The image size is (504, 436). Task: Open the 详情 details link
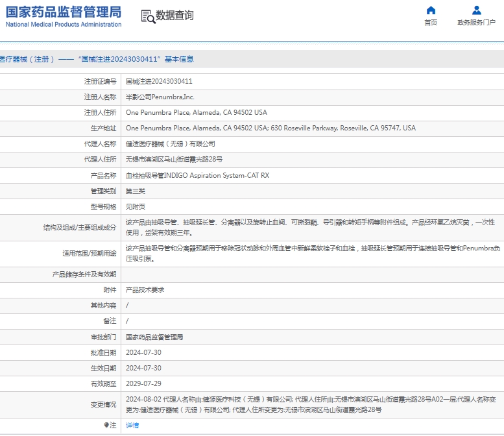coord(132,426)
